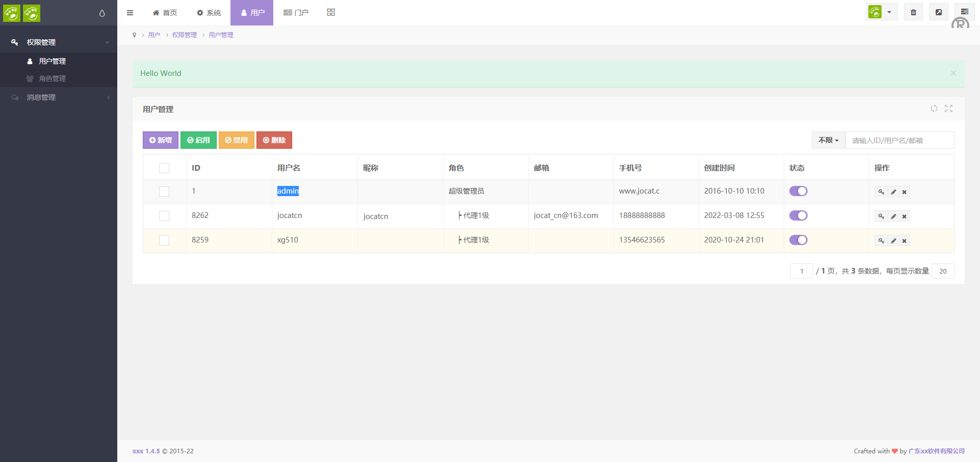Select 角色管理 in the sidebar
The height and width of the screenshot is (462, 980).
coord(53,78)
